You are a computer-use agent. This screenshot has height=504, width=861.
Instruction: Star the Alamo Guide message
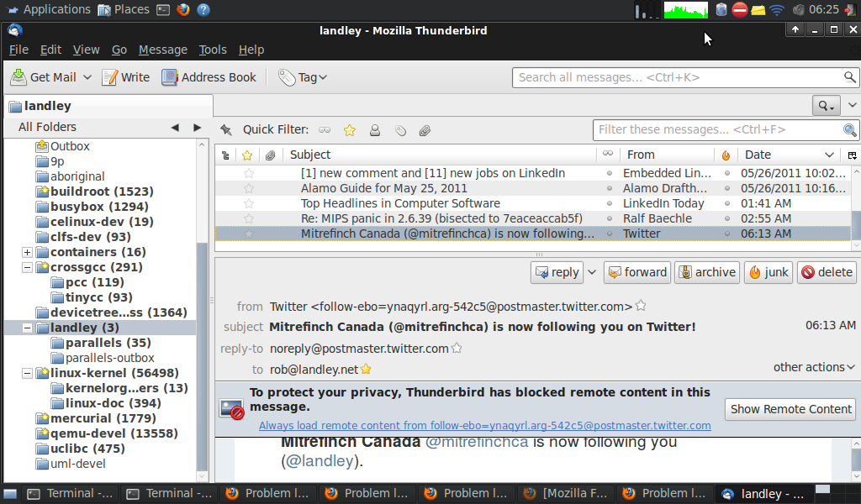tap(249, 189)
